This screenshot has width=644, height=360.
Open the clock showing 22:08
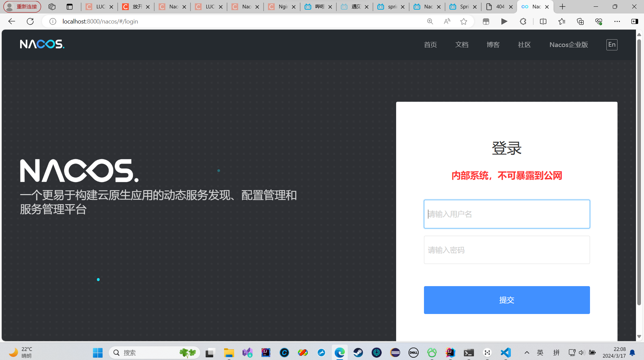pyautogui.click(x=614, y=353)
